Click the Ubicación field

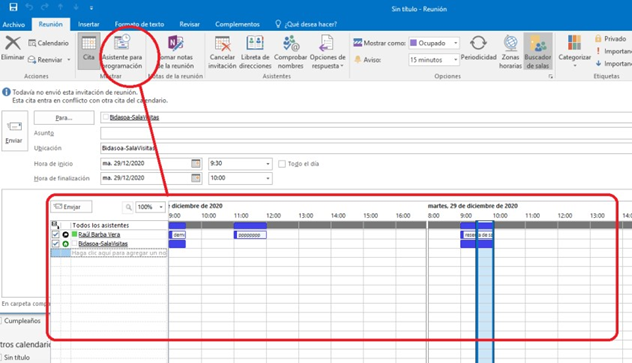point(366,148)
